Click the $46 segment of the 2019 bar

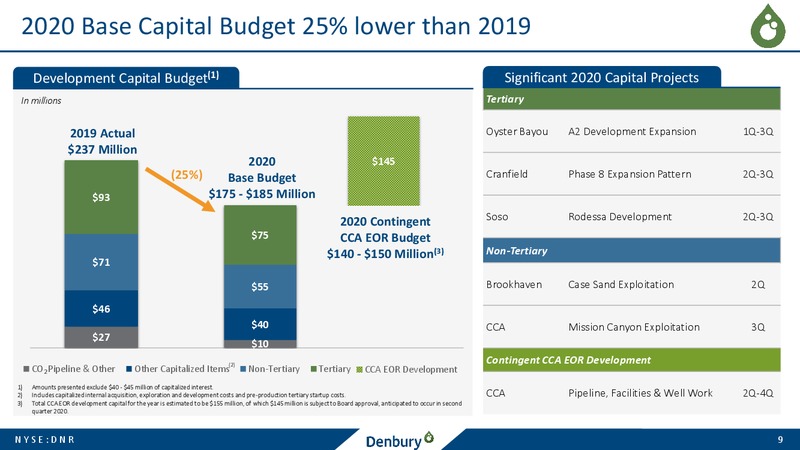[101, 309]
